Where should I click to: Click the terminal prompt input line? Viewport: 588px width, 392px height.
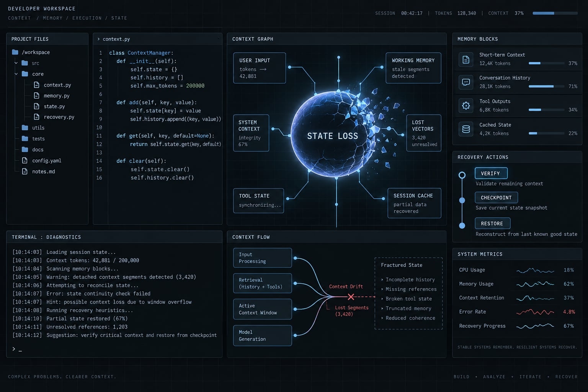coord(115,349)
